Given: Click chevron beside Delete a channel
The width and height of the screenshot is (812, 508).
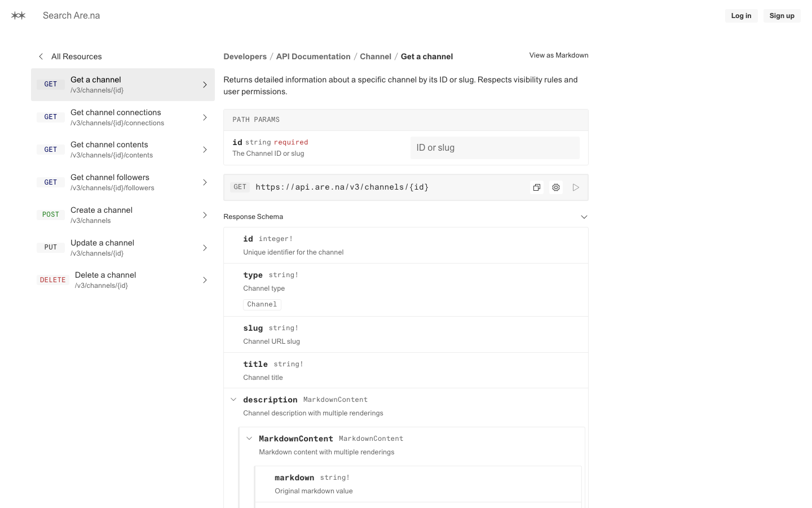Looking at the screenshot, I should tap(205, 280).
